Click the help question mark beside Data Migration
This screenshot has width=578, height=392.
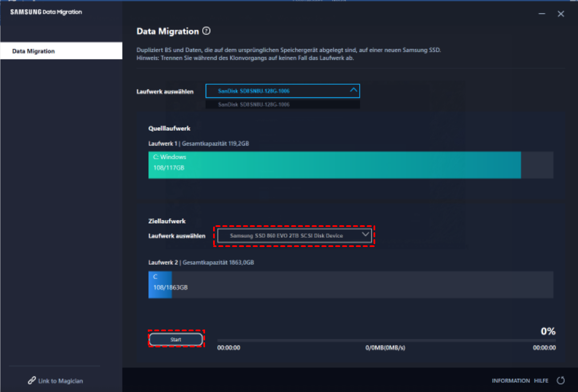pyautogui.click(x=206, y=31)
